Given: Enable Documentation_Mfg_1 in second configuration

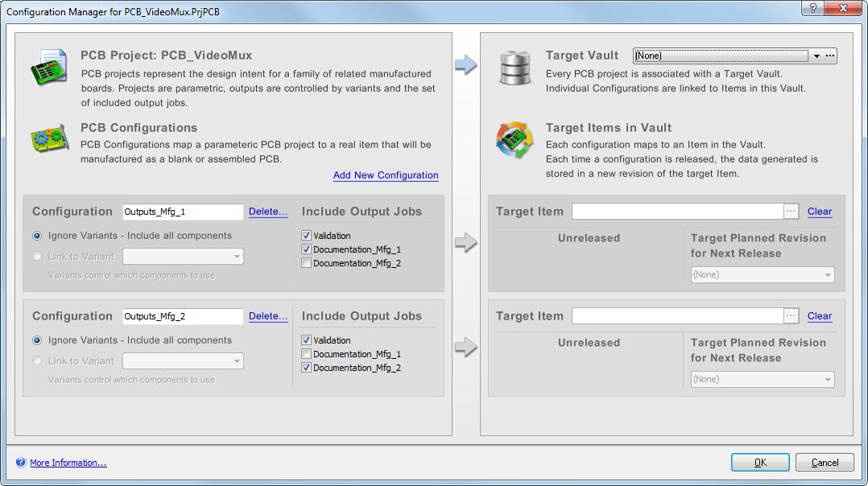Looking at the screenshot, I should coord(306,354).
